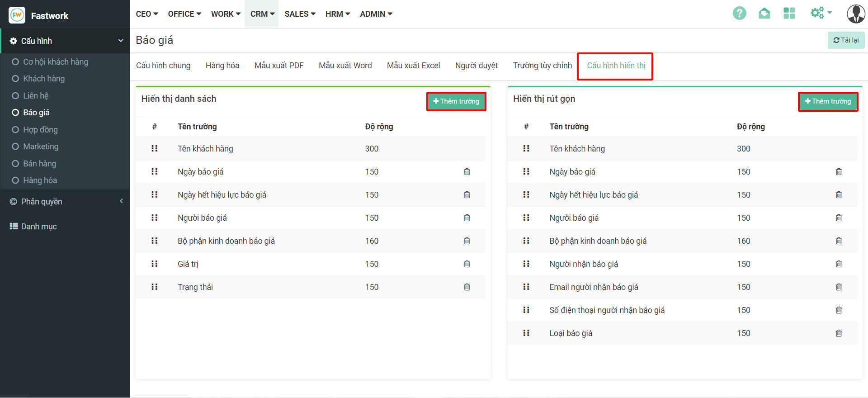Grab drag handle for Giá trị row
The height and width of the screenshot is (398, 868).
click(154, 264)
